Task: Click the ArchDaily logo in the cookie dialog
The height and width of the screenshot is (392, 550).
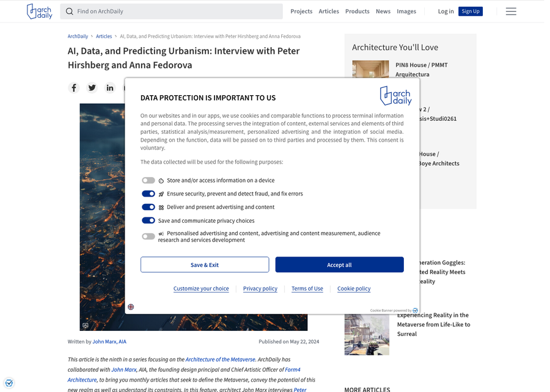Action: [x=395, y=96]
